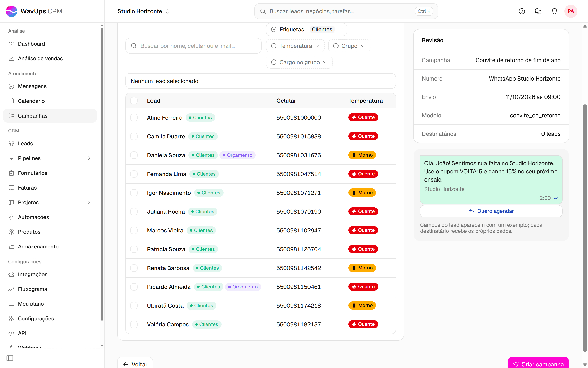Image resolution: width=588 pixels, height=368 pixels.
Task: Open the Cargo no grupo filter dropdown
Action: [x=299, y=62]
